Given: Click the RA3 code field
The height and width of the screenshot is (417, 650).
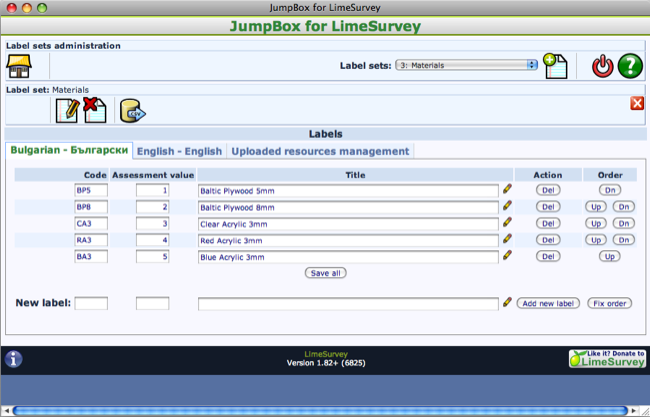Looking at the screenshot, I should click(x=91, y=240).
